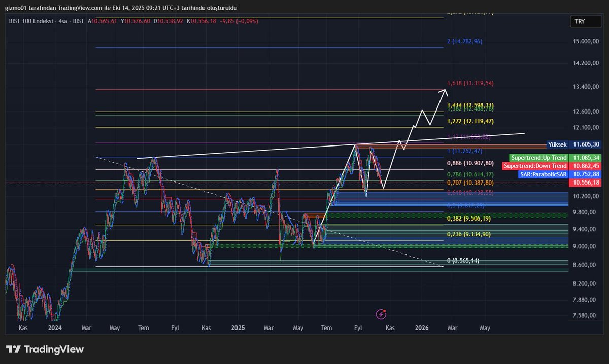
Task: Click the Supertrend:Down Trend label
Action: click(535, 166)
